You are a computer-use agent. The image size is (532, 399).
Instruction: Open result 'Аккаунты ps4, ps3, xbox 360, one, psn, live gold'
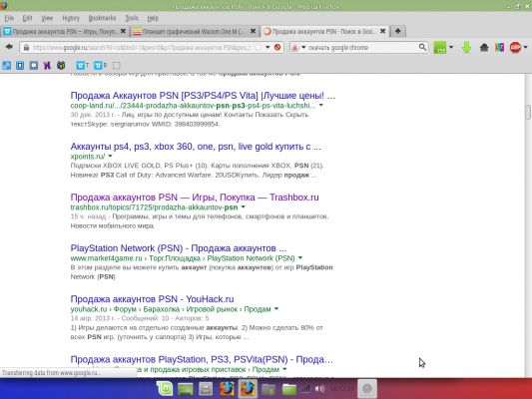(196, 147)
